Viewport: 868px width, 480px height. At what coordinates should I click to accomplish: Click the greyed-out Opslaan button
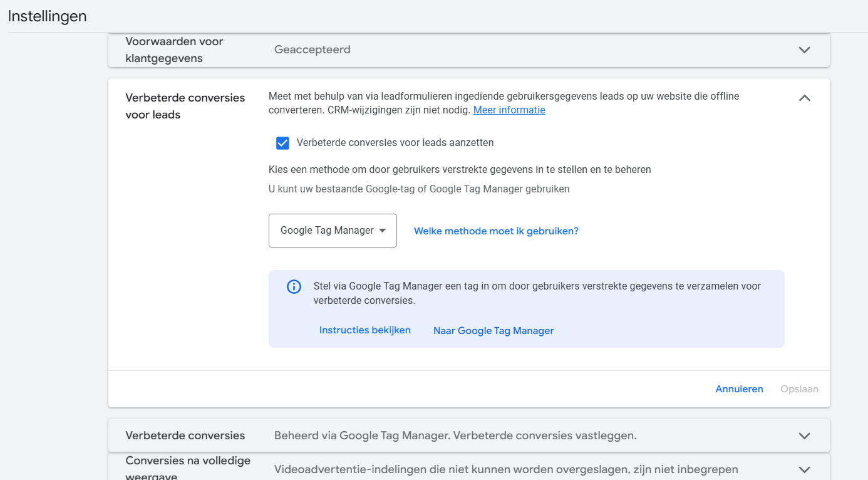799,389
